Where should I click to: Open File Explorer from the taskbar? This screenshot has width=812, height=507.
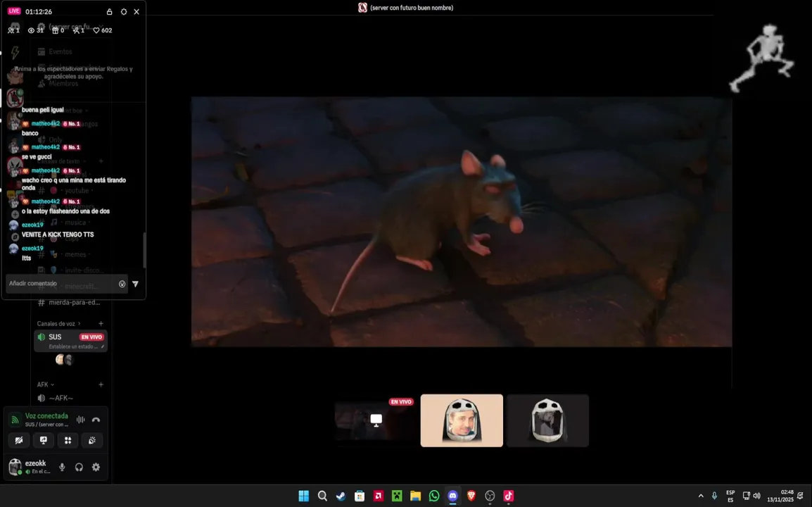(x=415, y=496)
